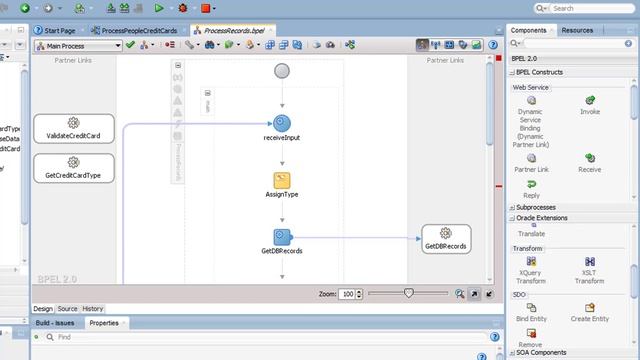This screenshot has height=360, width=640.
Task: Collapse the BPEL Constructs section
Action: 512,72
